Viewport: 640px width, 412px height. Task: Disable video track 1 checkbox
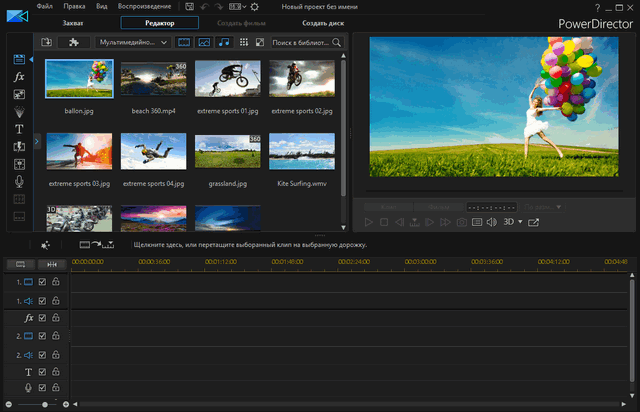click(42, 283)
